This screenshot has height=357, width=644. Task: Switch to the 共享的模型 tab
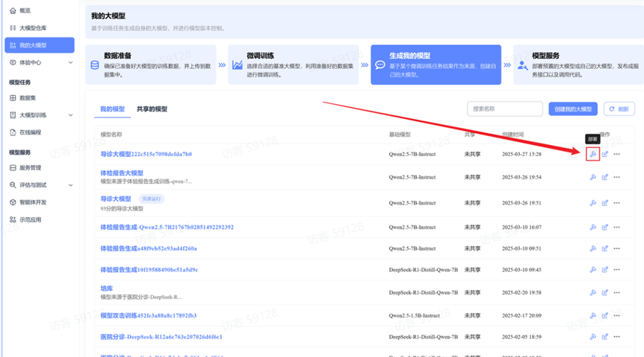(x=152, y=109)
